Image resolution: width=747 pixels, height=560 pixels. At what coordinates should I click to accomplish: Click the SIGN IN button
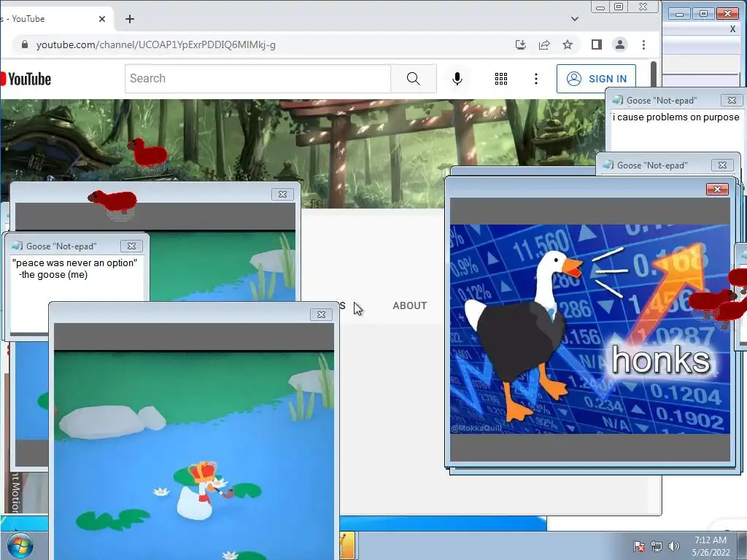[x=597, y=79]
